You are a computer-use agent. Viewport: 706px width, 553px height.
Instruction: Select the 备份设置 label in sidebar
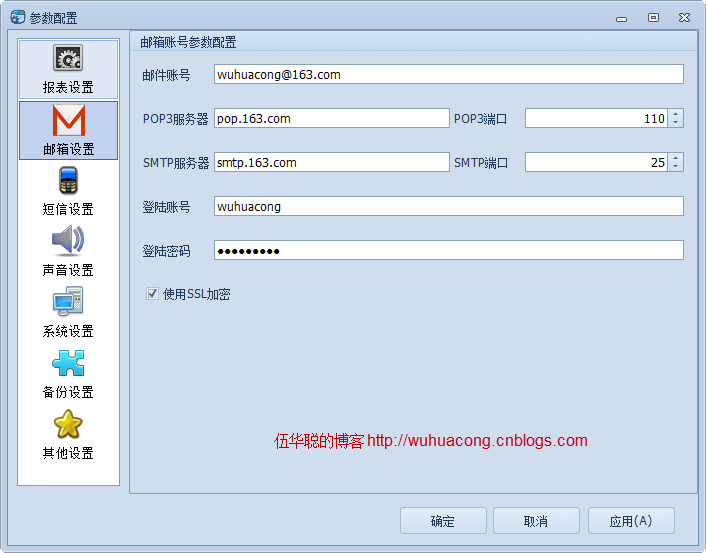(68, 392)
